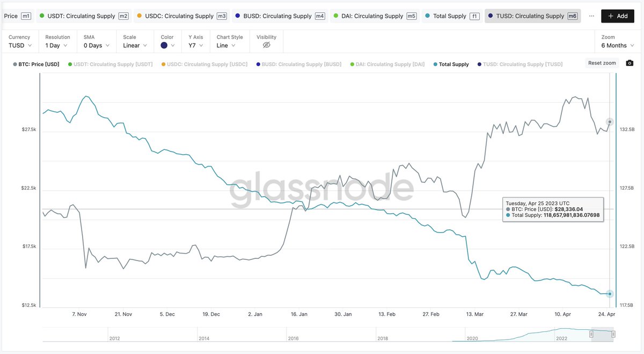Click the 16. Jan x-axis label

coord(299,314)
